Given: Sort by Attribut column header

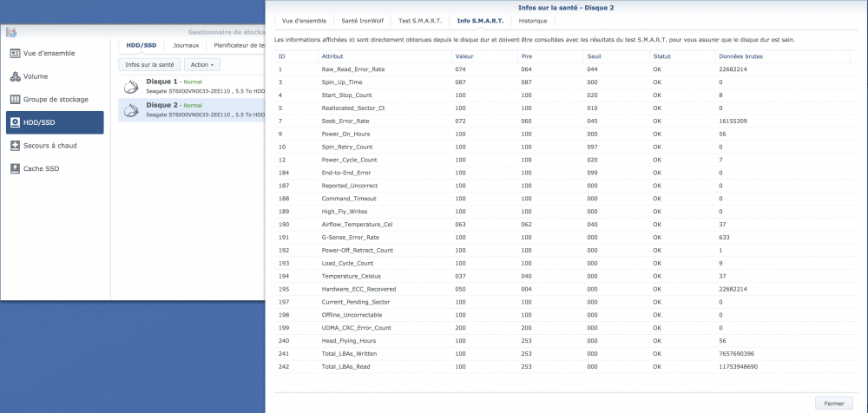Looking at the screenshot, I should click(385, 56).
